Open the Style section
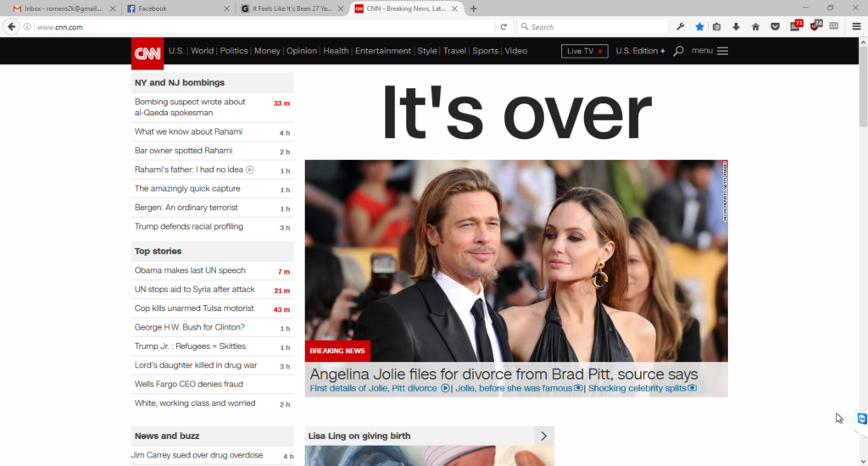The image size is (868, 466). coord(427,51)
